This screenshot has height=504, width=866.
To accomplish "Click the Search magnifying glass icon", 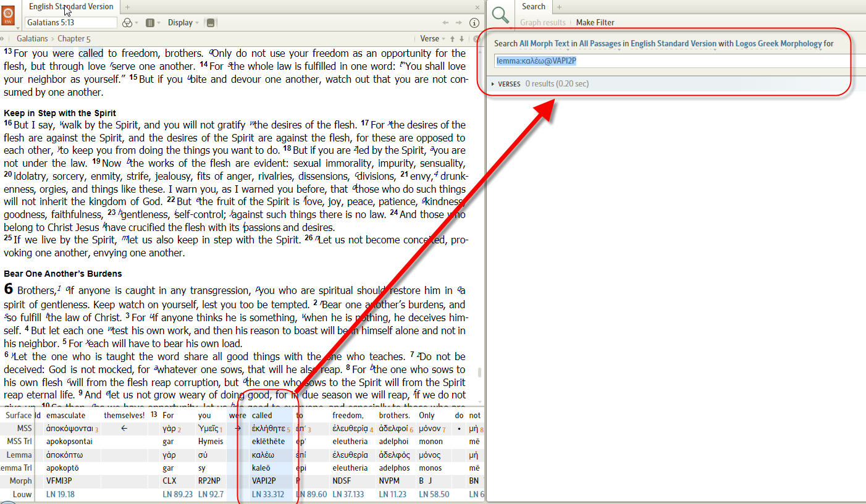I will [x=501, y=16].
